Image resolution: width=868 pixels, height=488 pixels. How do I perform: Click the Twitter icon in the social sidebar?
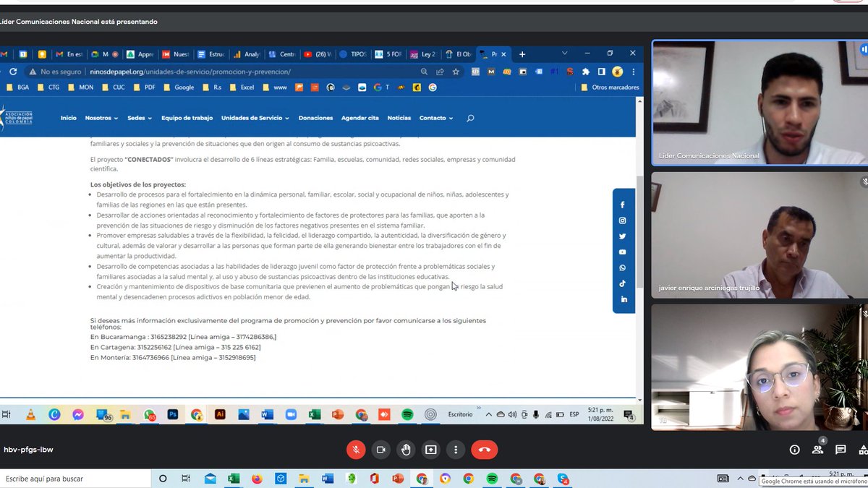coord(623,236)
